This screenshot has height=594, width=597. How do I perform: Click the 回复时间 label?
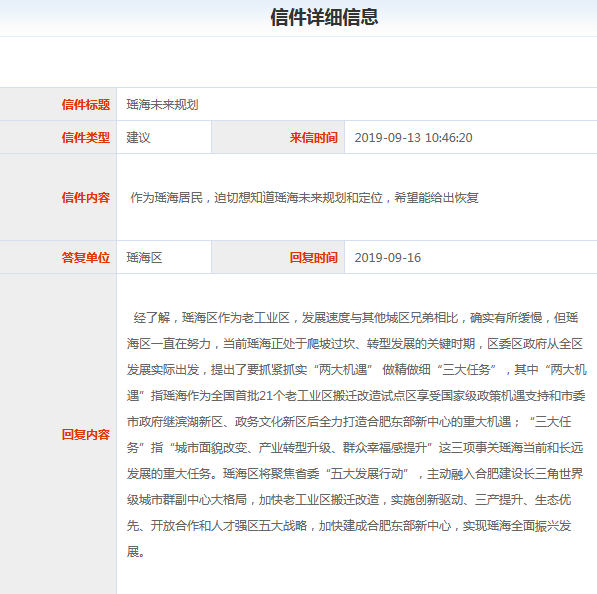click(x=313, y=257)
